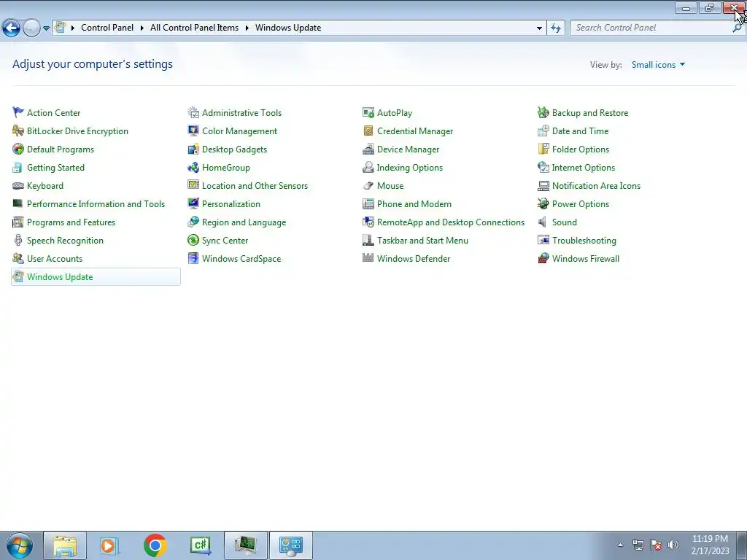Image resolution: width=747 pixels, height=560 pixels.
Task: Open Windows CardSpace link
Action: [241, 259]
